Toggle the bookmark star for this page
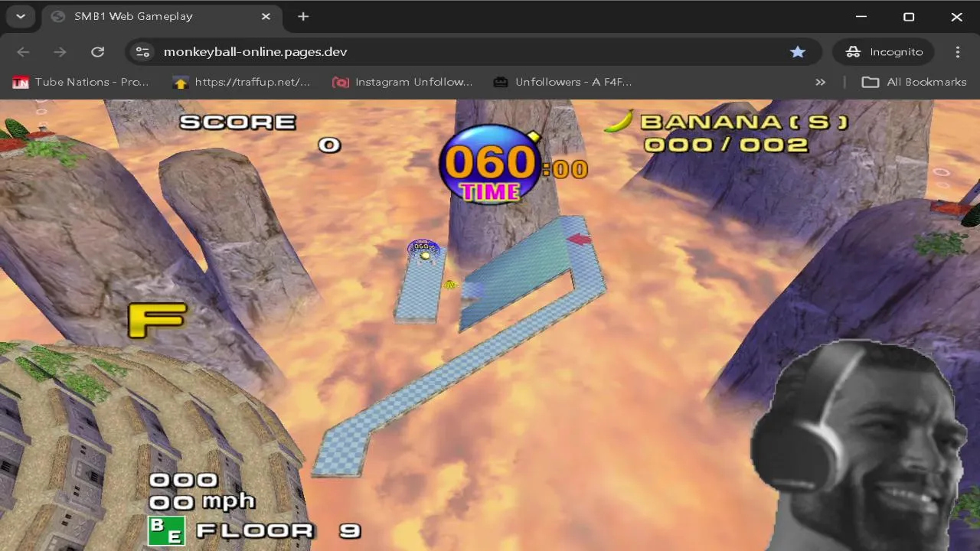This screenshot has width=980, height=551. tap(798, 52)
